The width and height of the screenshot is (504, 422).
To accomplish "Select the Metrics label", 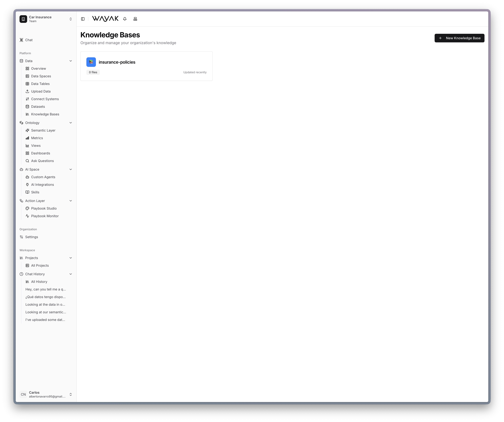I will (x=37, y=138).
